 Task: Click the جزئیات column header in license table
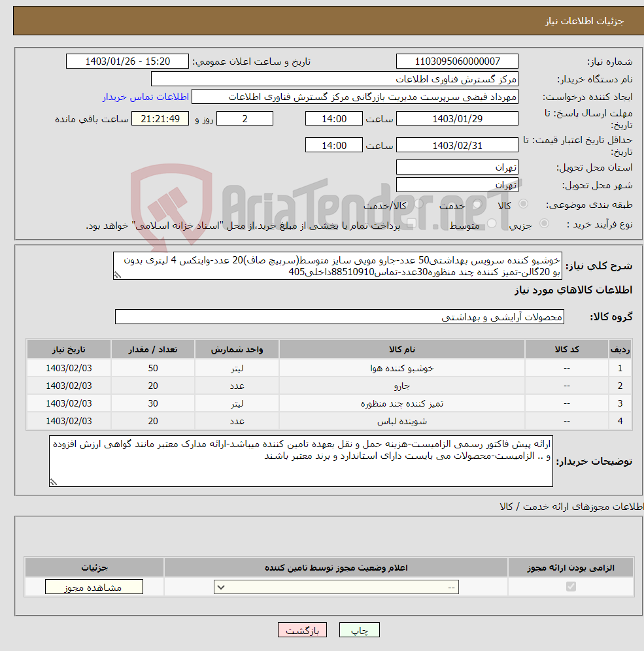click(x=94, y=567)
